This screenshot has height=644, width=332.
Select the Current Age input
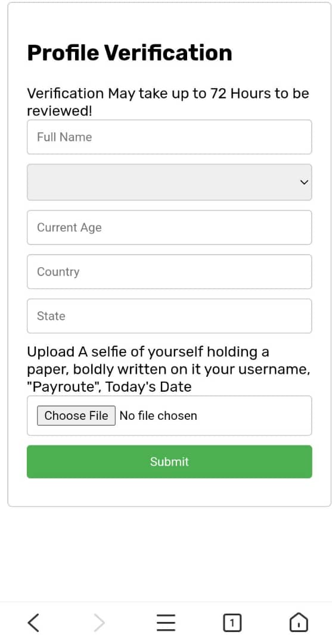169,228
